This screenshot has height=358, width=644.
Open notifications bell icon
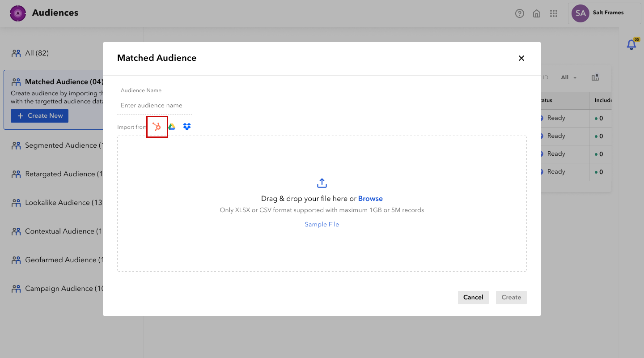pos(631,45)
